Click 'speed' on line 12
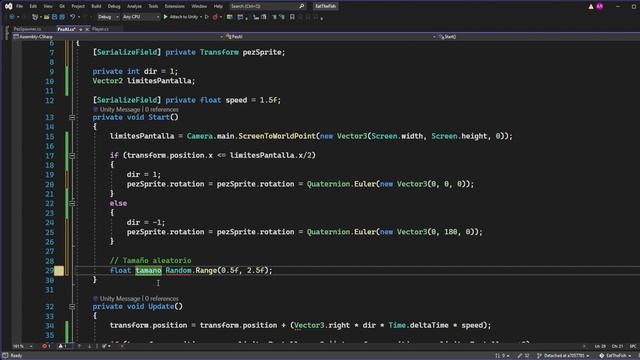This screenshot has width=640, height=360. 236,100
